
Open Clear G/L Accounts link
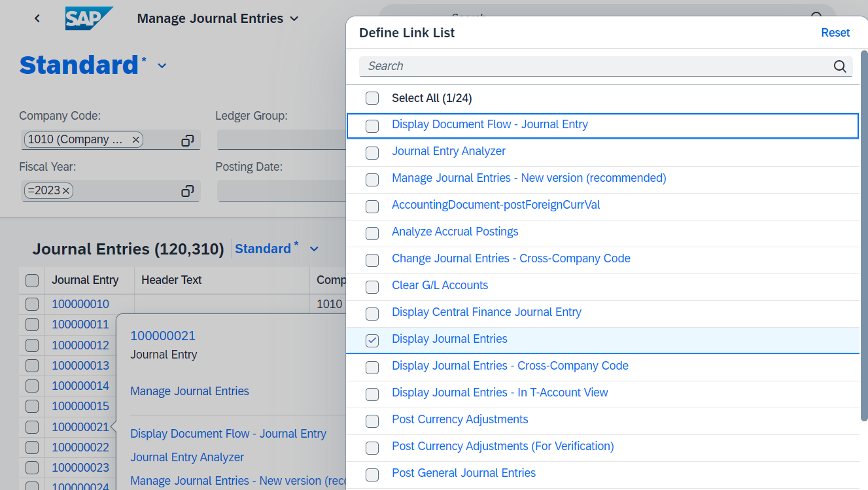click(440, 285)
